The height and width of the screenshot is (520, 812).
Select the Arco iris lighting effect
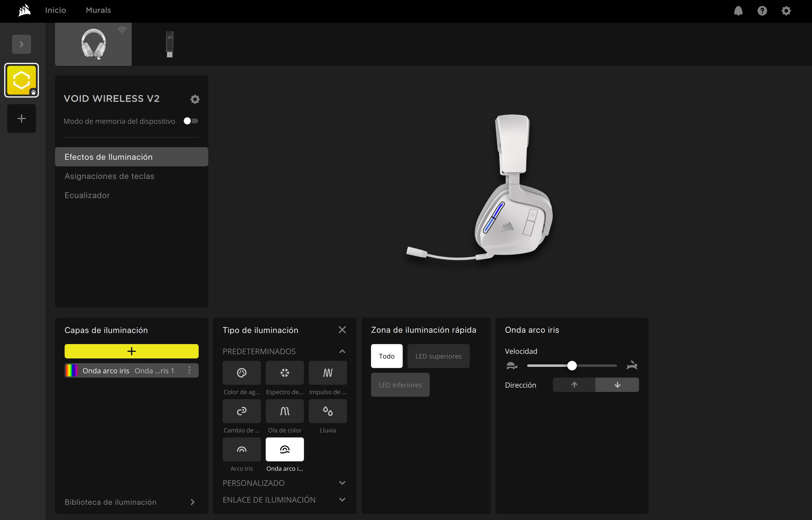point(241,449)
